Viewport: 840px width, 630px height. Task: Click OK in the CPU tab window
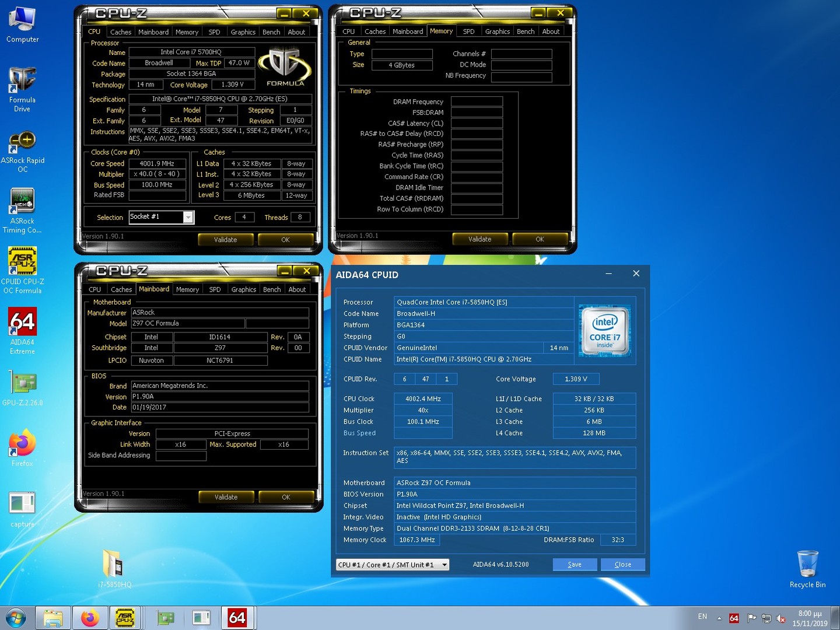point(286,240)
